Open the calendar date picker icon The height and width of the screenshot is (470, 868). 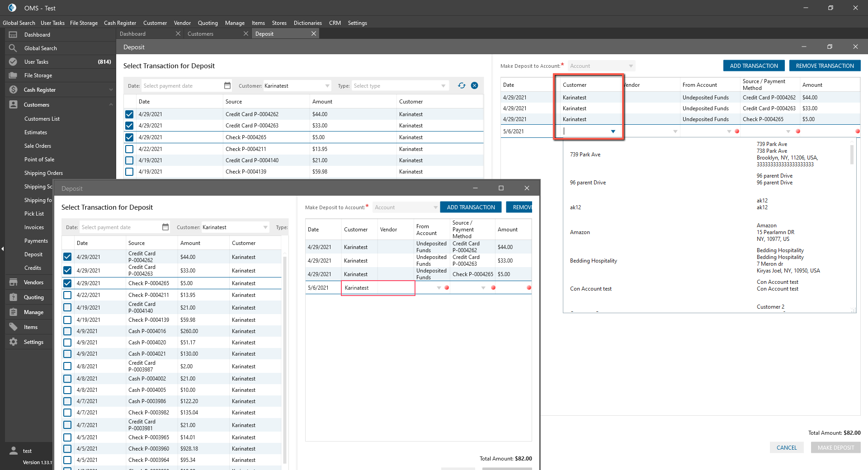pyautogui.click(x=227, y=85)
